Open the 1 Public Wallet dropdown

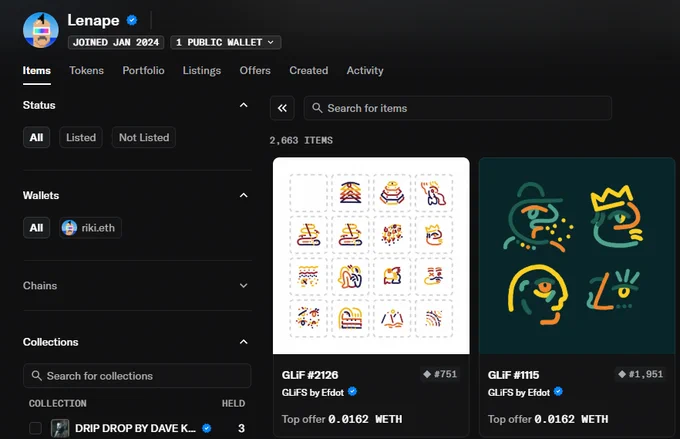click(226, 43)
